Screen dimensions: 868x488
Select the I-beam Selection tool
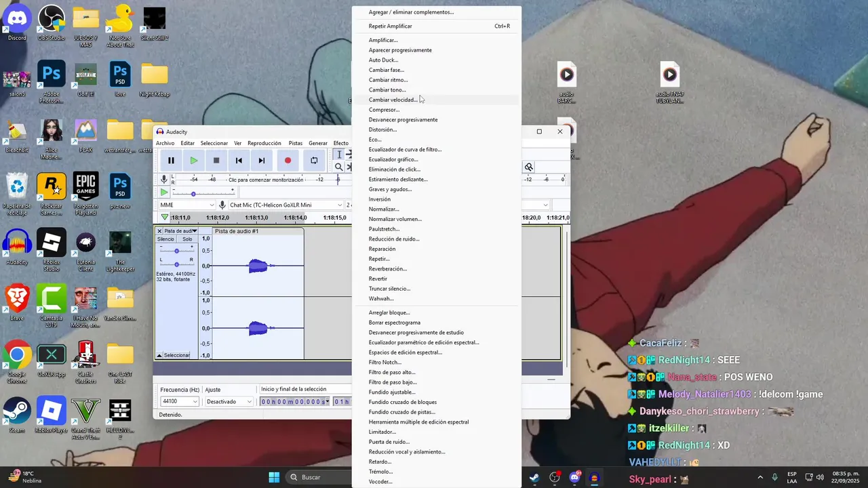pos(339,155)
